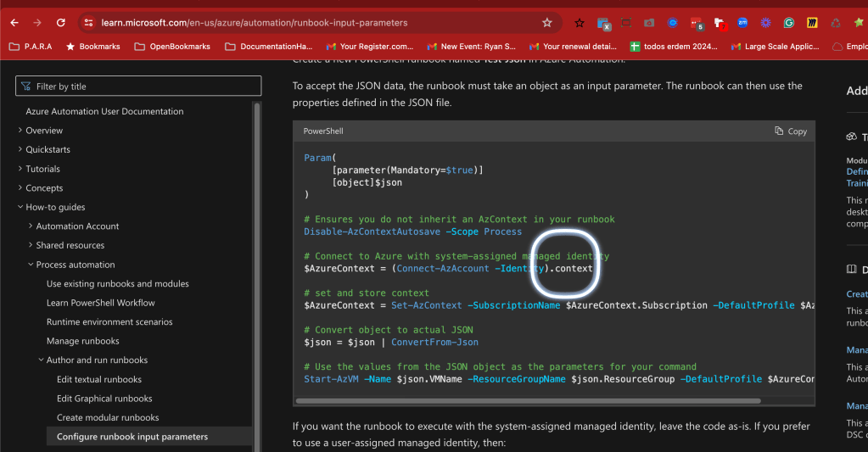
Task: Open Large Scale Applic... bookmark
Action: pos(775,47)
